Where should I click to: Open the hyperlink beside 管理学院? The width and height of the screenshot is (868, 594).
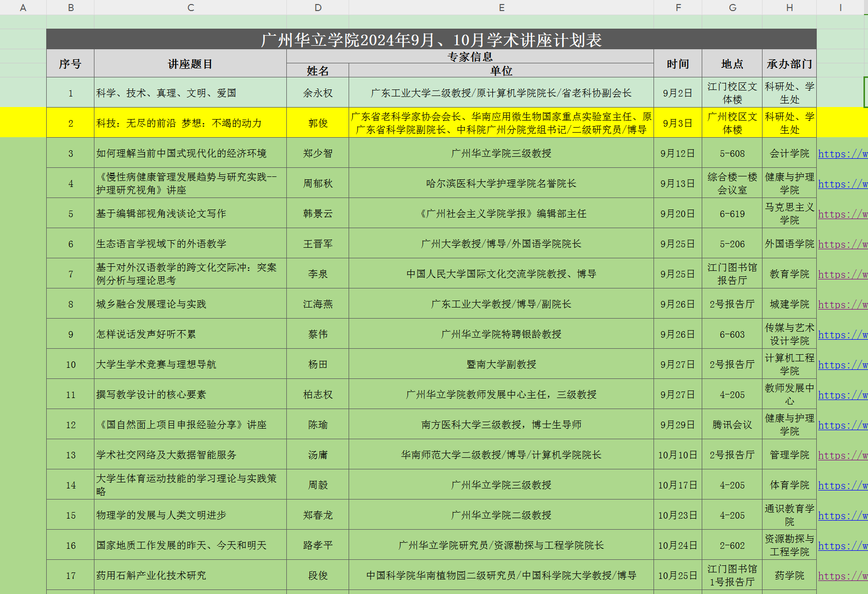tap(842, 455)
